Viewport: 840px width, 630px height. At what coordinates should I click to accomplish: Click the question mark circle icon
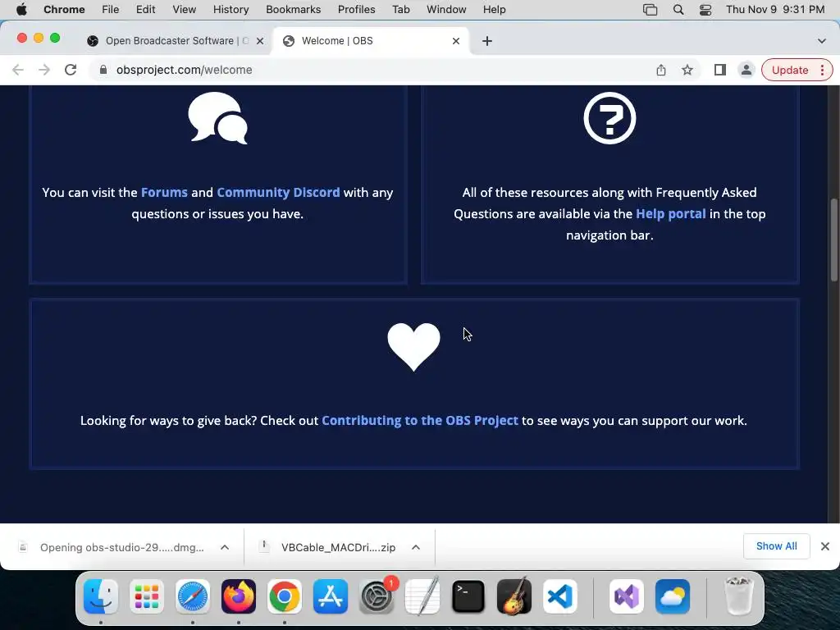click(609, 118)
